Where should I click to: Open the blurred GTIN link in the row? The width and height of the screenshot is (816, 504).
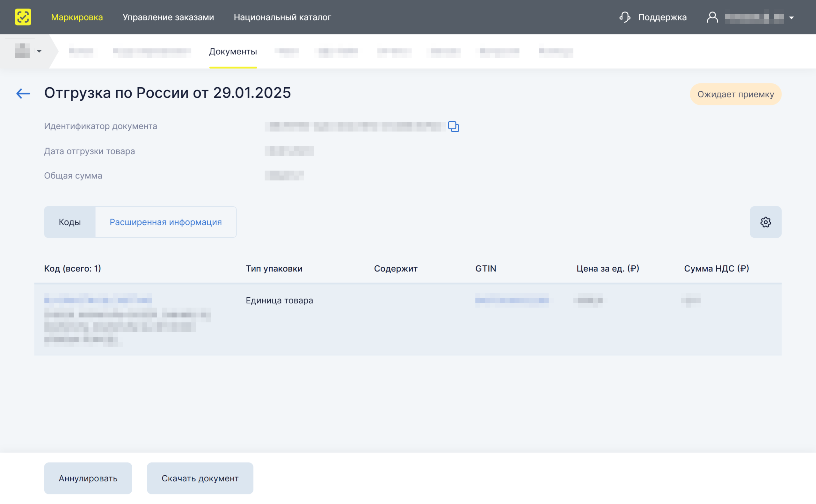512,300
